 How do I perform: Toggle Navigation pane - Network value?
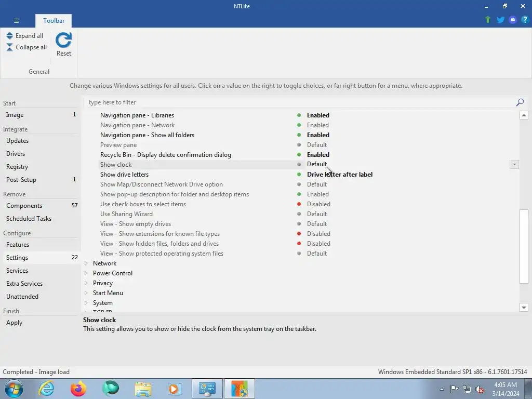tap(317, 125)
